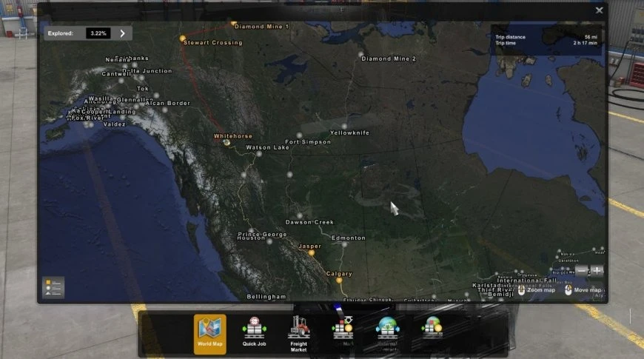This screenshot has height=359, width=644.
Task: Open the World Map view
Action: point(210,334)
